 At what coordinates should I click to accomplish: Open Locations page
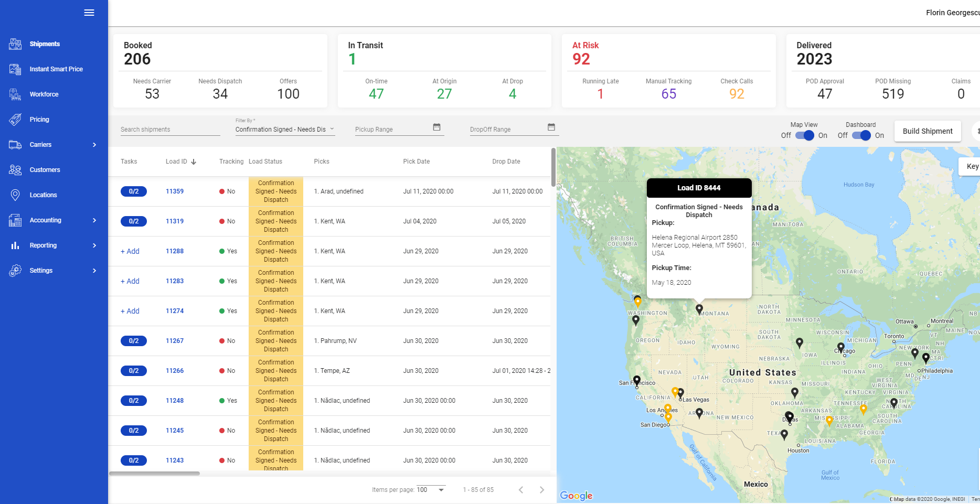(x=43, y=195)
